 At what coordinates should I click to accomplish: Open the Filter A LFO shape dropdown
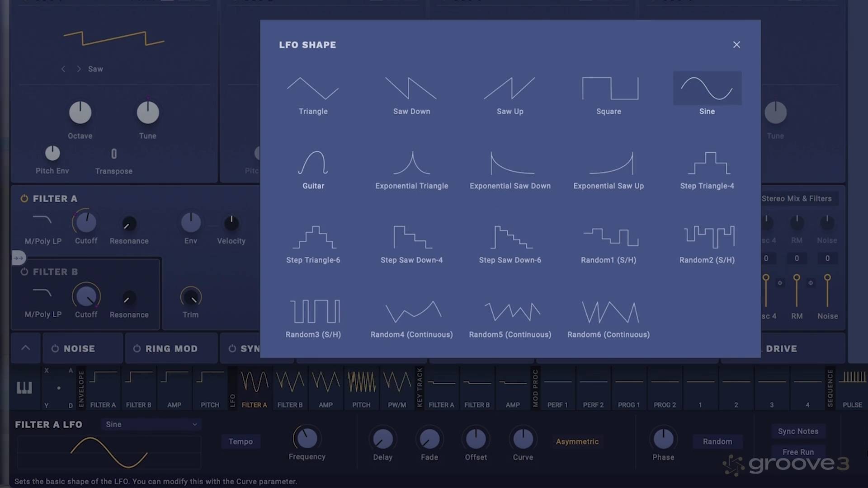[151, 424]
